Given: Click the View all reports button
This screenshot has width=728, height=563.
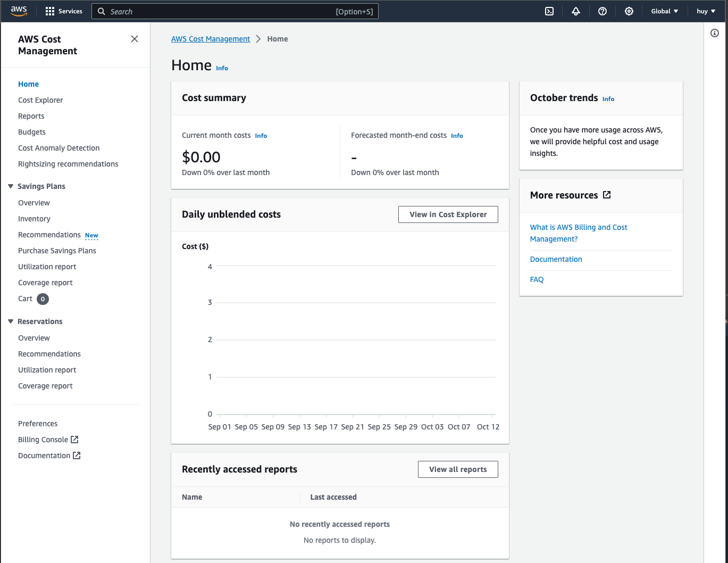Looking at the screenshot, I should pos(458,469).
